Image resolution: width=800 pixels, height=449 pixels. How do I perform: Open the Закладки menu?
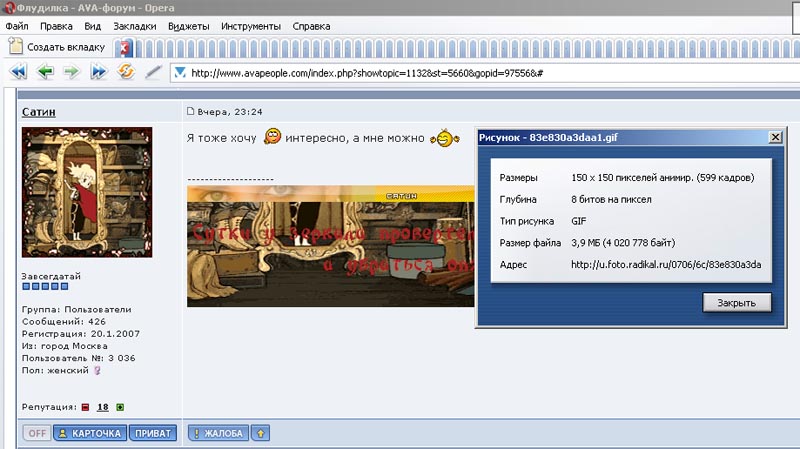click(135, 26)
